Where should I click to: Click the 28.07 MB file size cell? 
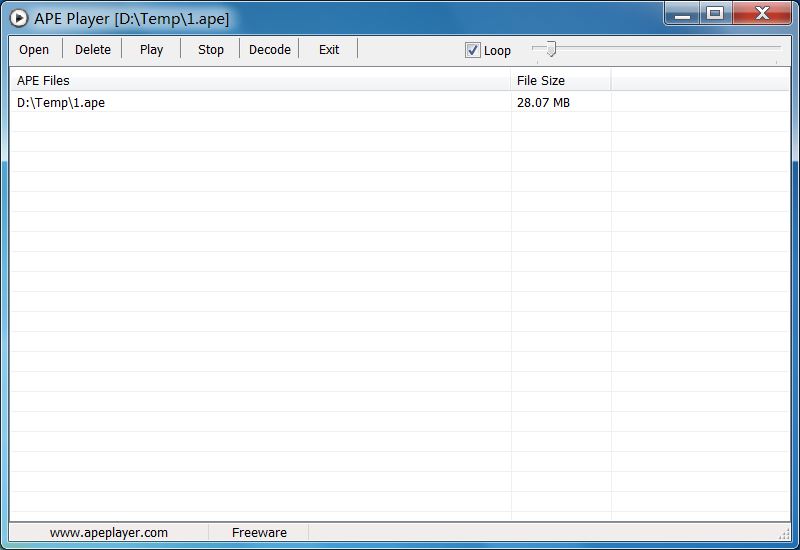tap(543, 103)
